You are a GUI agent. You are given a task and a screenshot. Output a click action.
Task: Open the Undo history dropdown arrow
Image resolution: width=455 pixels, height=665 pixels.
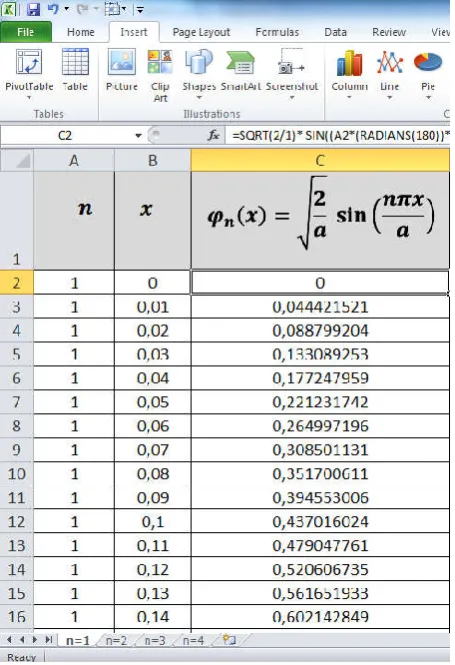point(67,9)
